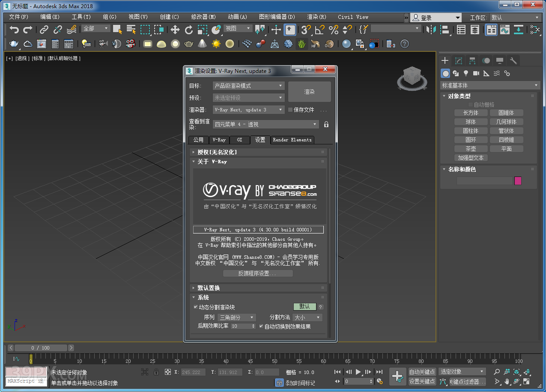Open the 分割方法 大小 dropdown
This screenshot has height=392, width=546.
coord(307,317)
